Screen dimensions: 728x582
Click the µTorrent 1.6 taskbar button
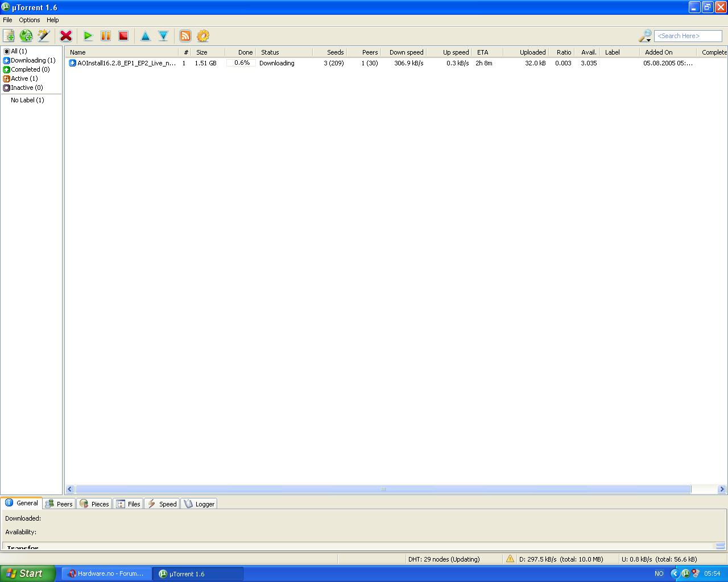[198, 573]
